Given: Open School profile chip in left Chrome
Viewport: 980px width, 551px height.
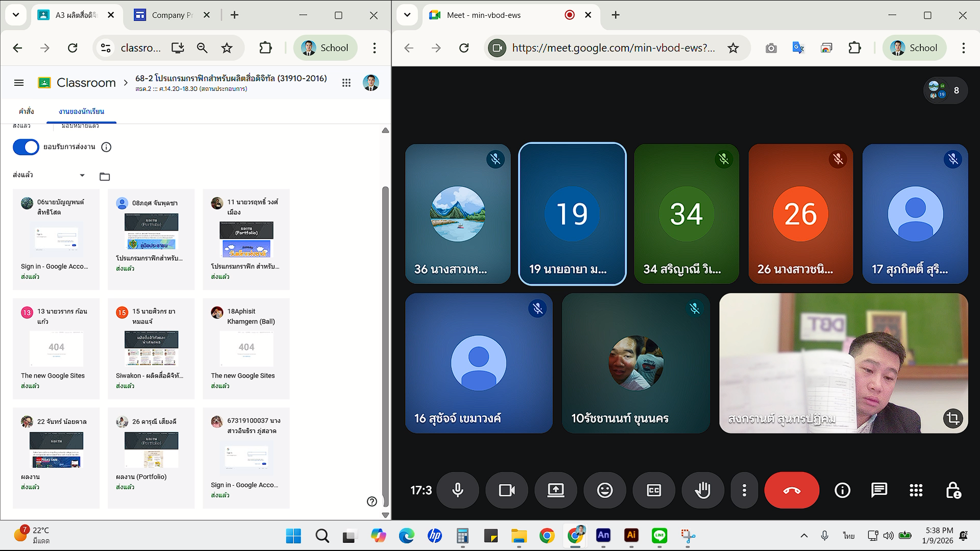Looking at the screenshot, I should coord(325,48).
